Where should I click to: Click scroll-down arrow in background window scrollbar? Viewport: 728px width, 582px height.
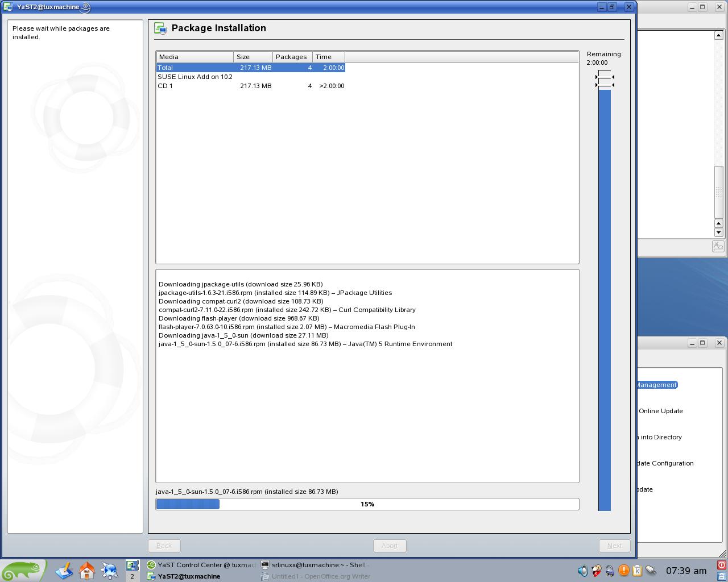click(x=718, y=232)
